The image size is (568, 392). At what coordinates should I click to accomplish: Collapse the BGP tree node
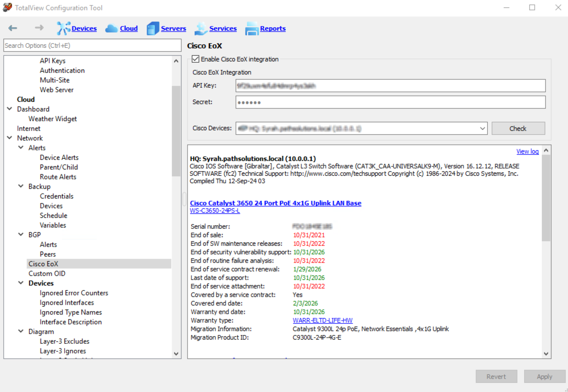pos(21,235)
